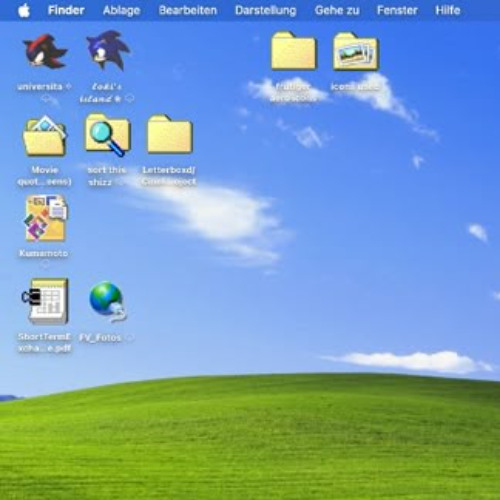Select the blue Sonic hedgehog icon
The image size is (500, 500).
[x=108, y=50]
